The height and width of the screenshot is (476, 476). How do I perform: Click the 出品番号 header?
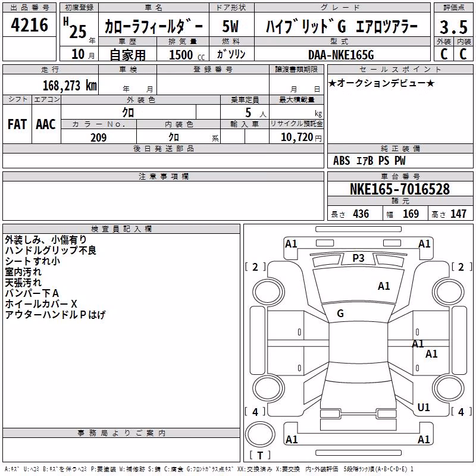coord(29,8)
